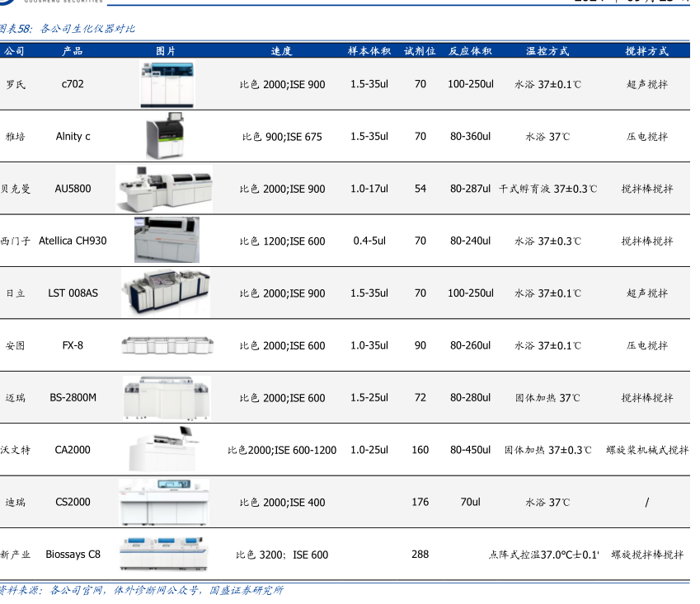
Task: Select the 试剂位 column header
Action: (420, 51)
